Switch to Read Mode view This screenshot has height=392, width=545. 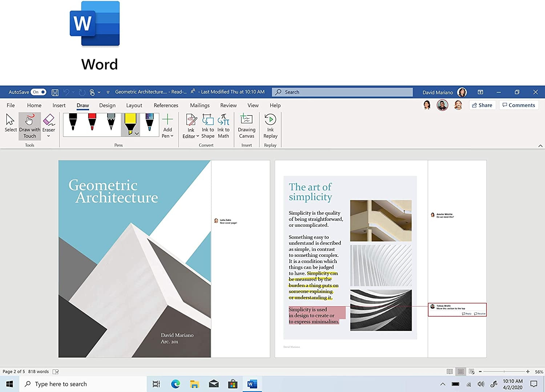click(x=449, y=372)
